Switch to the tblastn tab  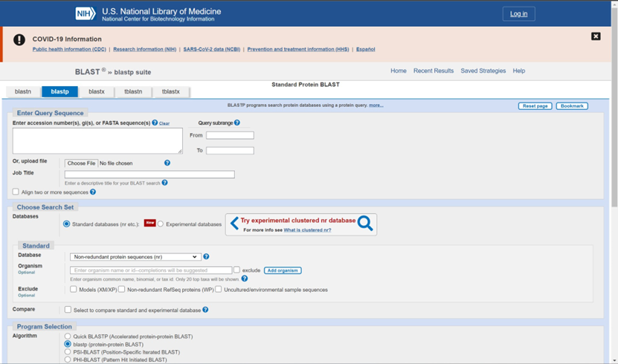tap(133, 91)
